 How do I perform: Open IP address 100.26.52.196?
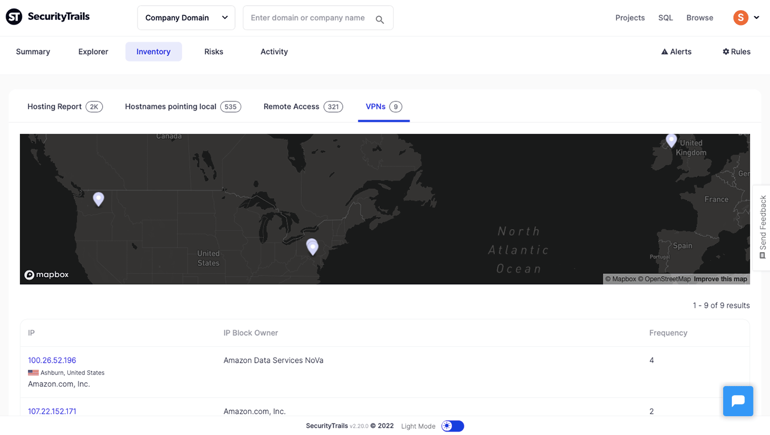[52, 360]
